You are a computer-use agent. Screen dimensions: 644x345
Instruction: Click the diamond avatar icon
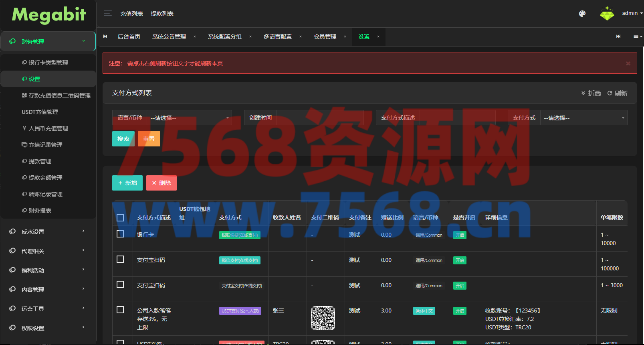[607, 14]
